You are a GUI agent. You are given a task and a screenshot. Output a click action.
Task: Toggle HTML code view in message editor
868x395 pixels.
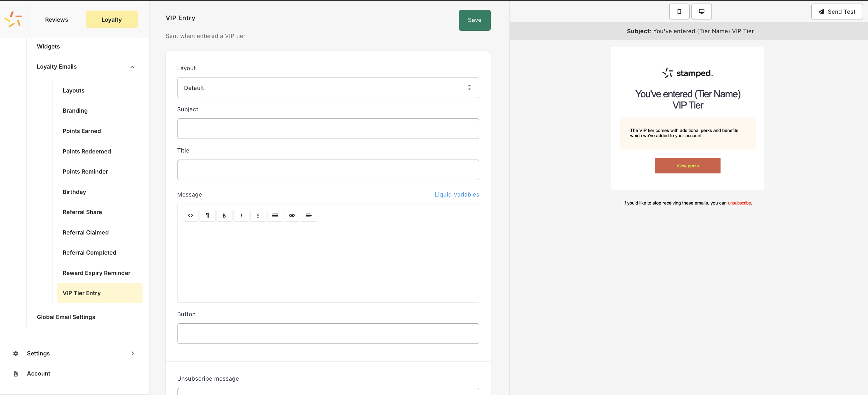[x=190, y=215]
